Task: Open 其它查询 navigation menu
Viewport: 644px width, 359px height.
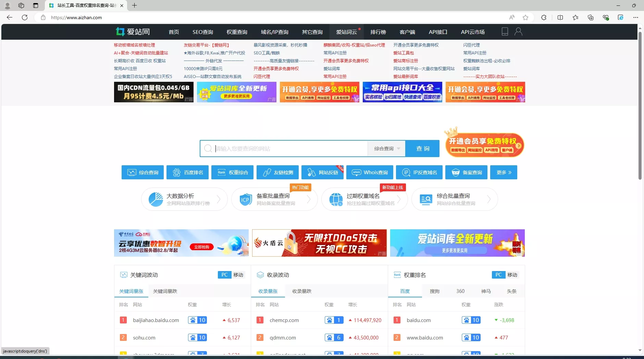Action: [312, 32]
